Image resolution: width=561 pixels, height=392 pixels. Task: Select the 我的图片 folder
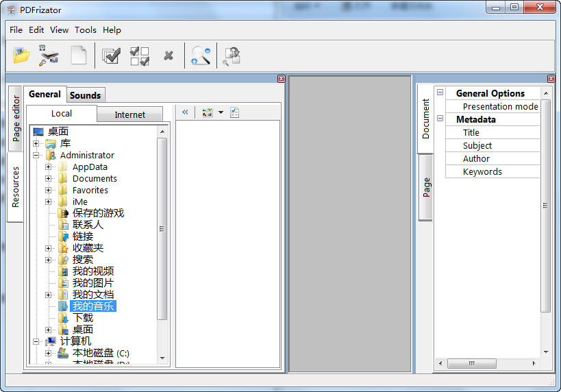click(92, 283)
